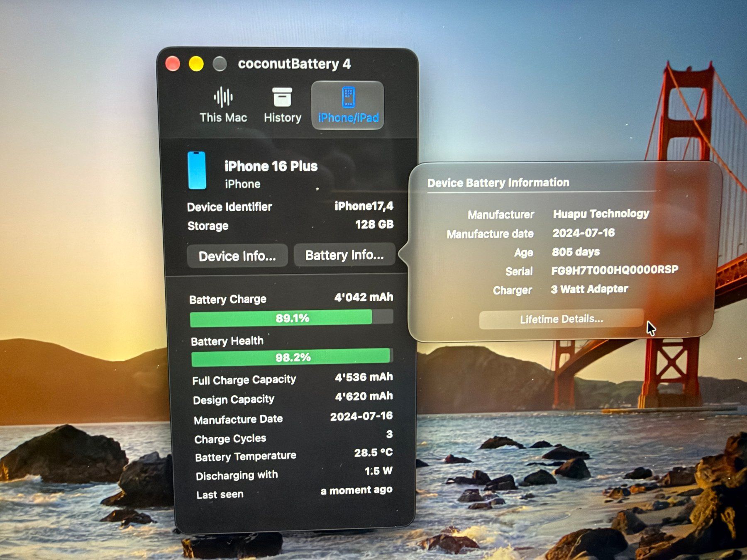Click the Storage value 128 GB
The image size is (747, 560).
[374, 224]
